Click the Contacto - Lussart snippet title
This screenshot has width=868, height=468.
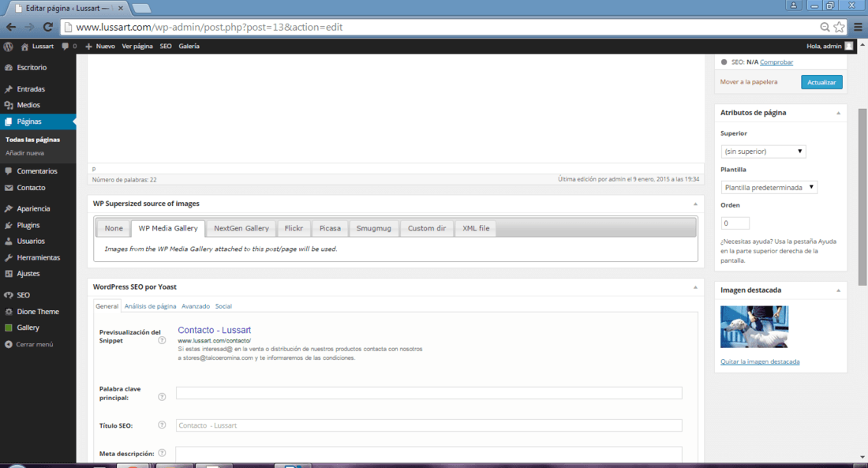click(x=214, y=330)
